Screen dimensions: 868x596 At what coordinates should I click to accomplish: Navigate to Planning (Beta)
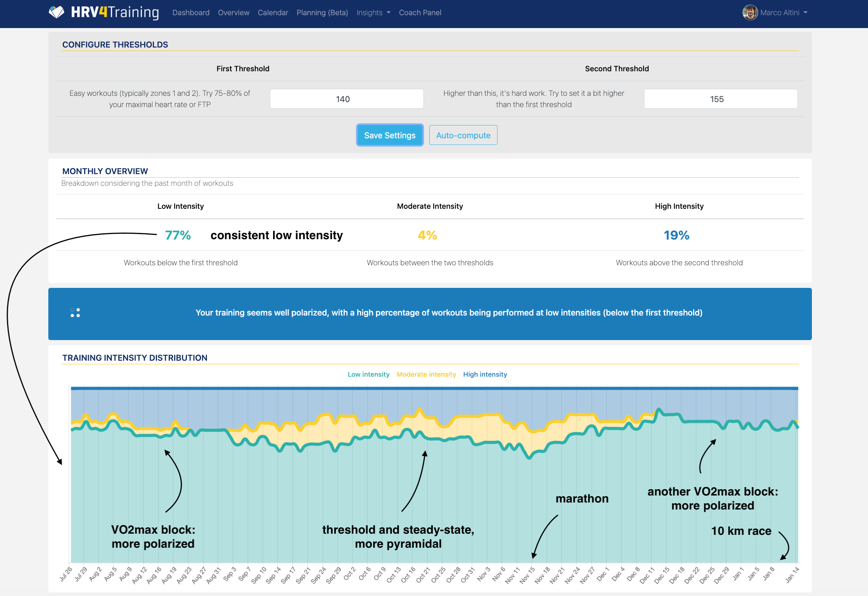point(322,12)
